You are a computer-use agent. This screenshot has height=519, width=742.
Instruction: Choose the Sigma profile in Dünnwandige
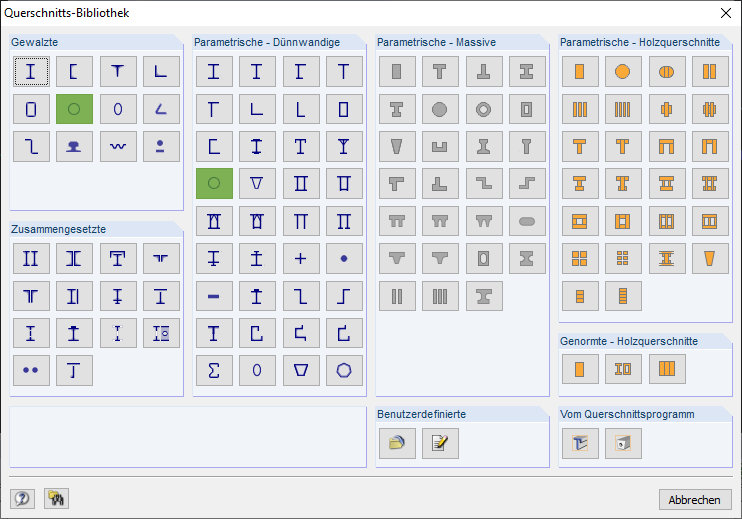pyautogui.click(x=213, y=370)
